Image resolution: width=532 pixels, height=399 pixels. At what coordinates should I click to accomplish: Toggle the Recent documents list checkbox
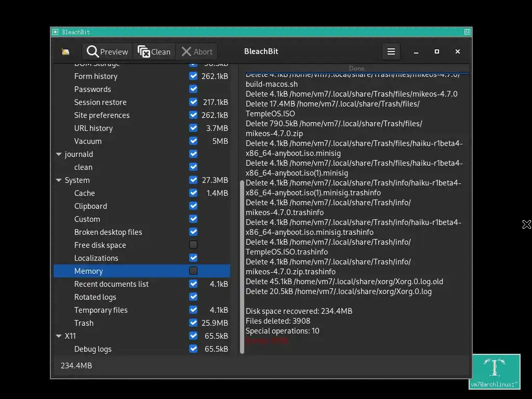coord(193,284)
